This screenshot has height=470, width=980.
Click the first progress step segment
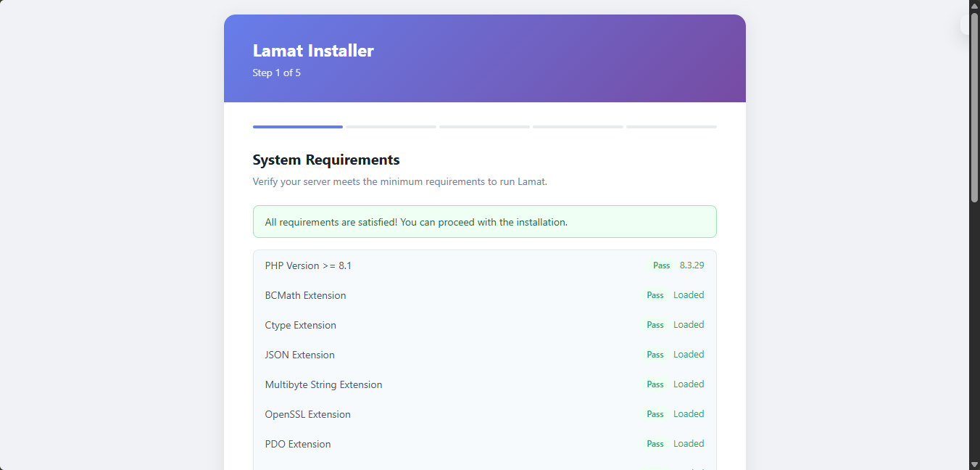tap(298, 127)
